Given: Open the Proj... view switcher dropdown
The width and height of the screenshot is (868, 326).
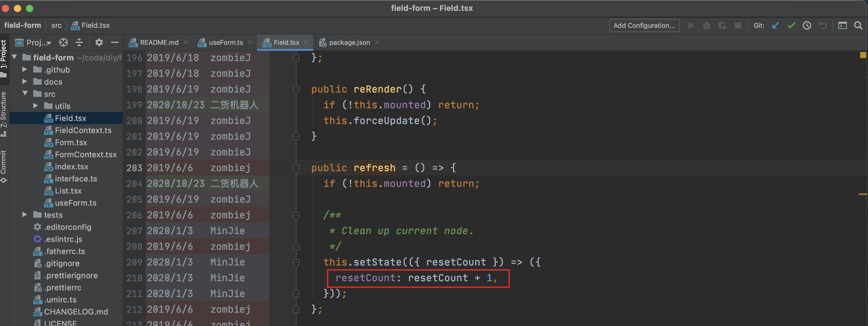Looking at the screenshot, I should tap(38, 42).
